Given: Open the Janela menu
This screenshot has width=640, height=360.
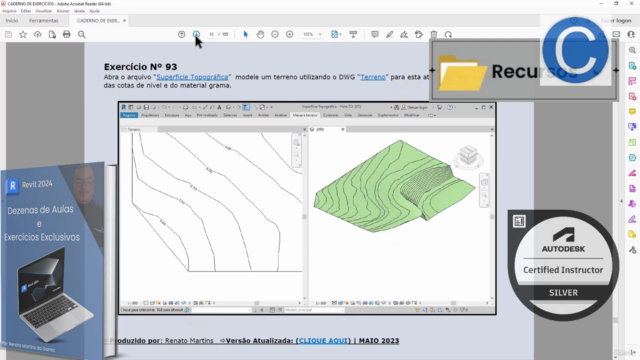Looking at the screenshot, I should [x=79, y=11].
